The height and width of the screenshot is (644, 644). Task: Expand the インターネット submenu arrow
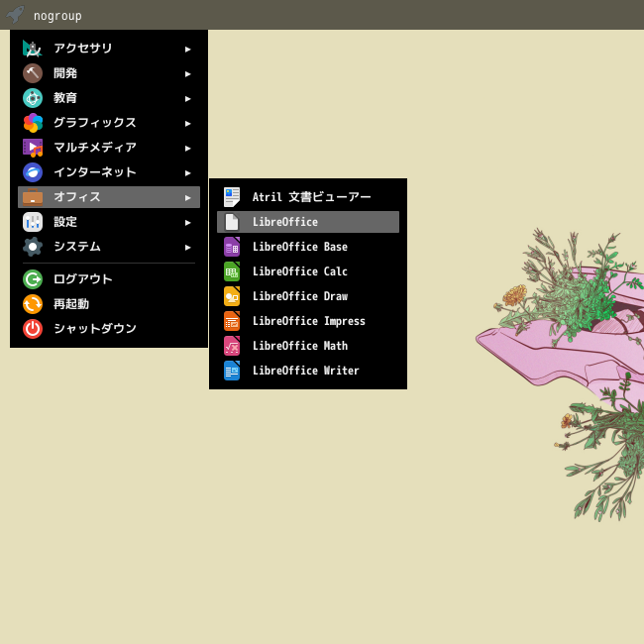pyautogui.click(x=187, y=173)
